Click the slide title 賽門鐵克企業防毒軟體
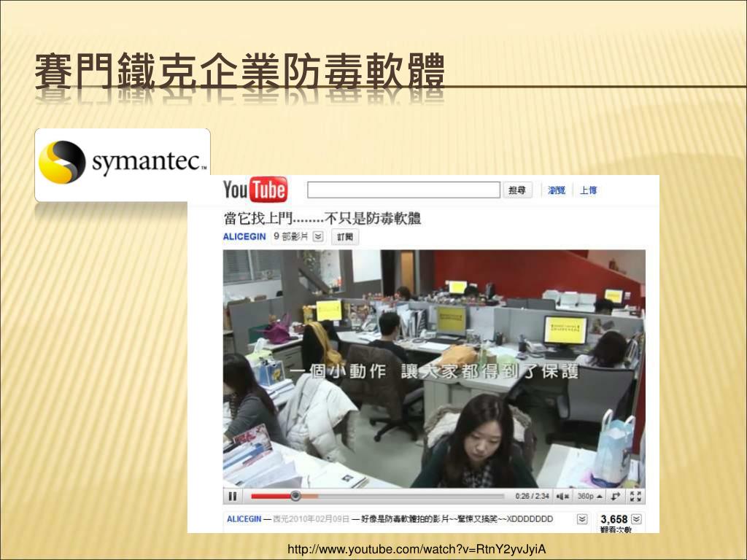The height and width of the screenshot is (560, 747). [x=239, y=72]
